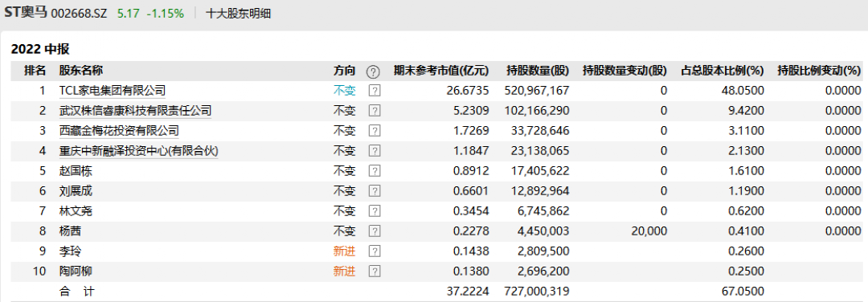Open question-mark box for 重庆中新融泽 row
This screenshot has height=302, width=868.
(375, 151)
